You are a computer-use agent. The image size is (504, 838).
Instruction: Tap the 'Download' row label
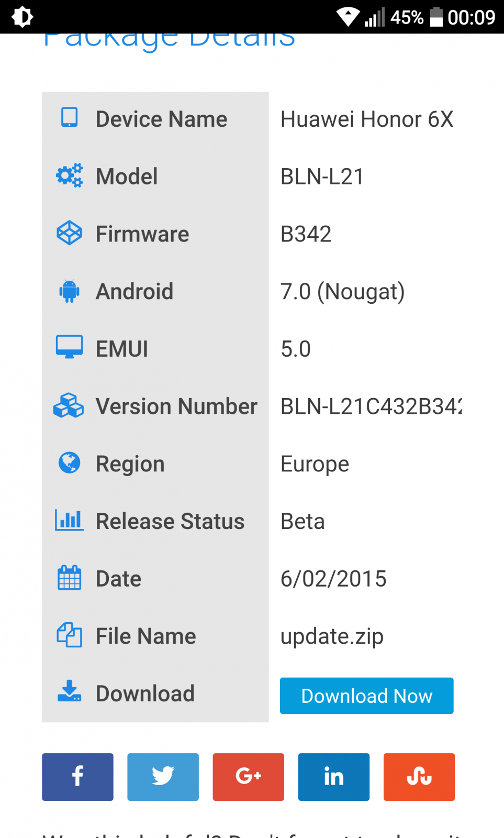[x=145, y=693]
